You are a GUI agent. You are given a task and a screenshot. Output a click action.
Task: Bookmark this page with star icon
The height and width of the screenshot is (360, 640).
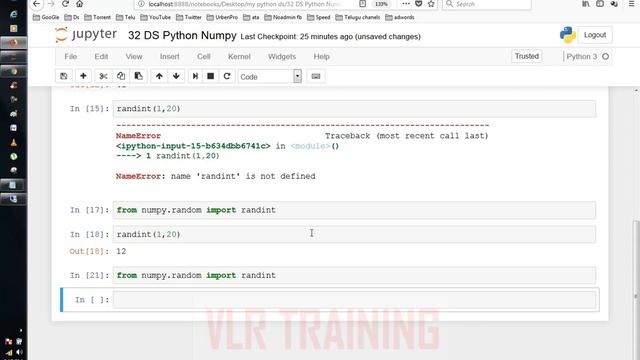pyautogui.click(x=431, y=4)
